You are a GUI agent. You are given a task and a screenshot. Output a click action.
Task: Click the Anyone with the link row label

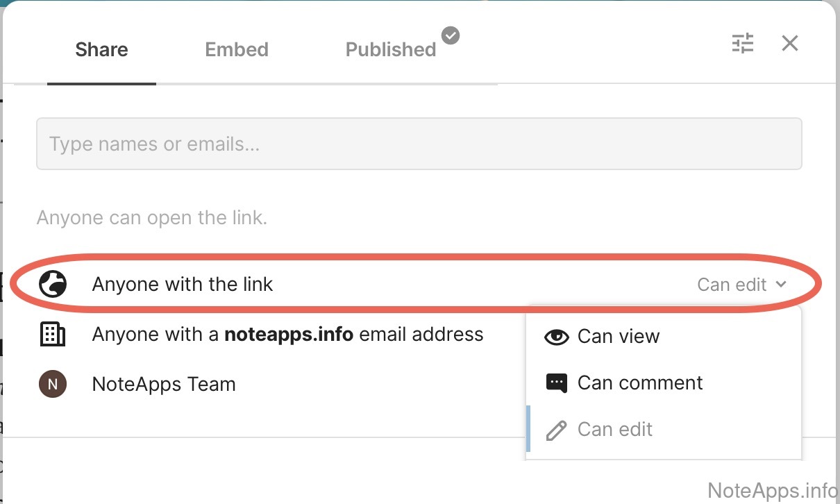point(183,285)
